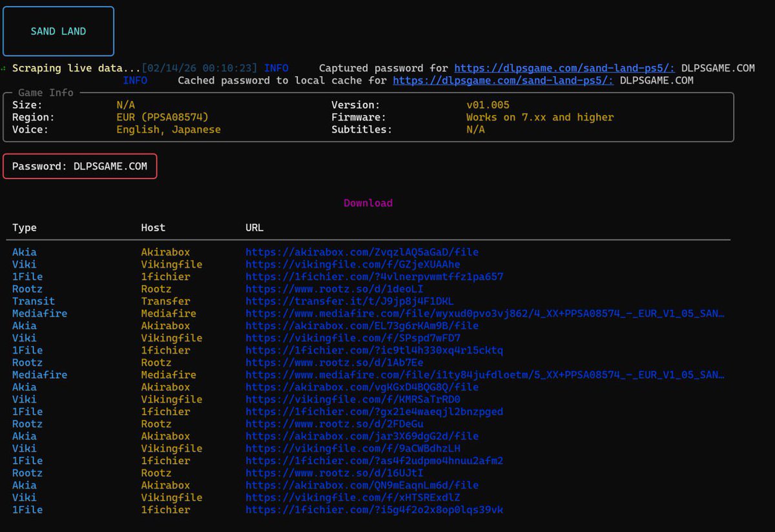Screen dimensions: 775x532
Task: Open the vikingfile.com SPspd7wFD7 link
Action: pyautogui.click(x=353, y=338)
